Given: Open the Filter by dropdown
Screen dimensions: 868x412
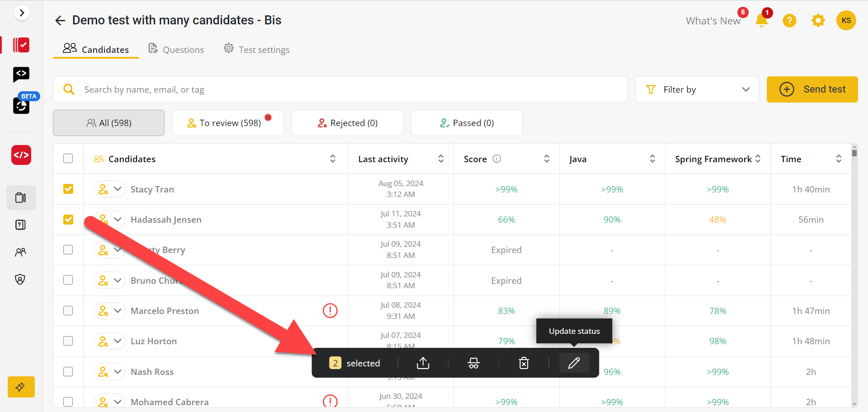Looking at the screenshot, I should click(697, 89).
